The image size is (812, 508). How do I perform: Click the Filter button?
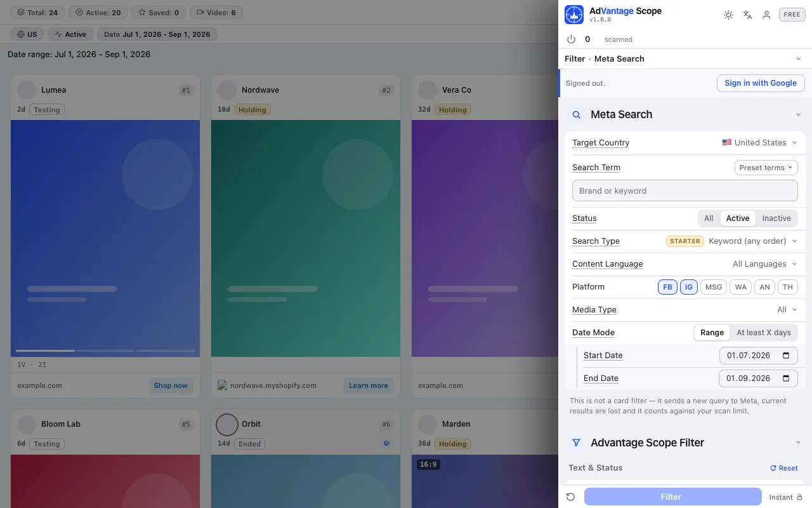(x=672, y=497)
